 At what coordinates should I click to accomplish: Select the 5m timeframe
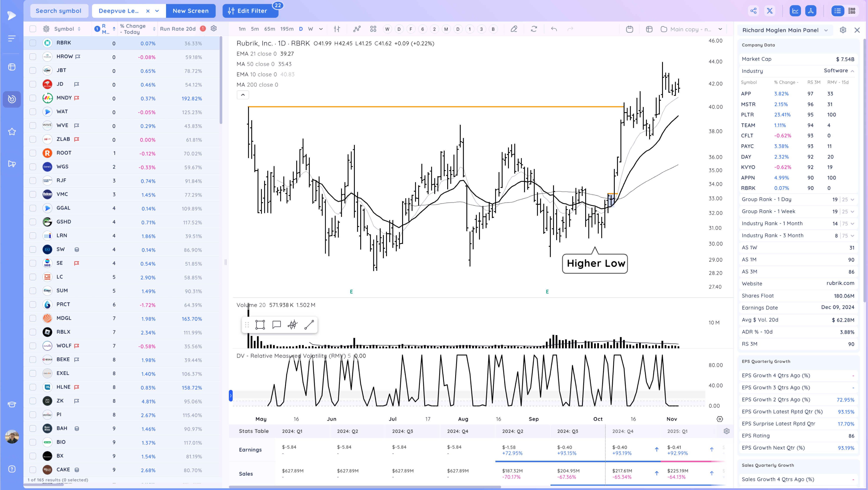(x=255, y=29)
